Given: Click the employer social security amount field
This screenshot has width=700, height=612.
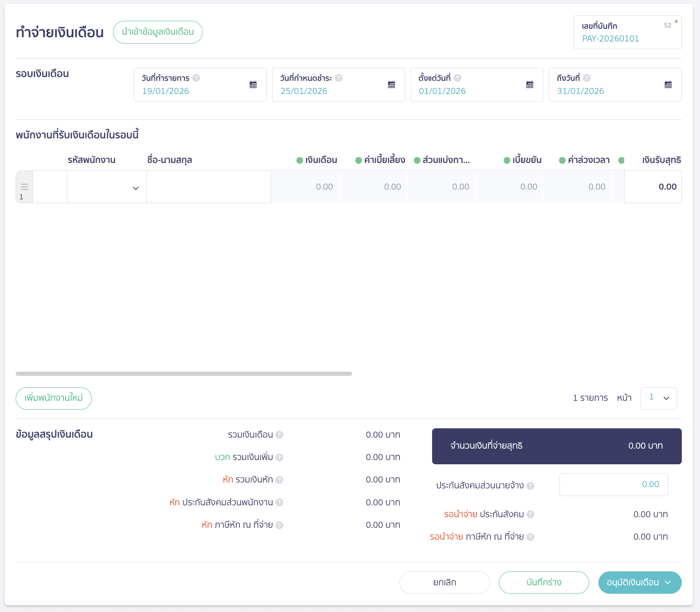Looking at the screenshot, I should click(x=614, y=485).
